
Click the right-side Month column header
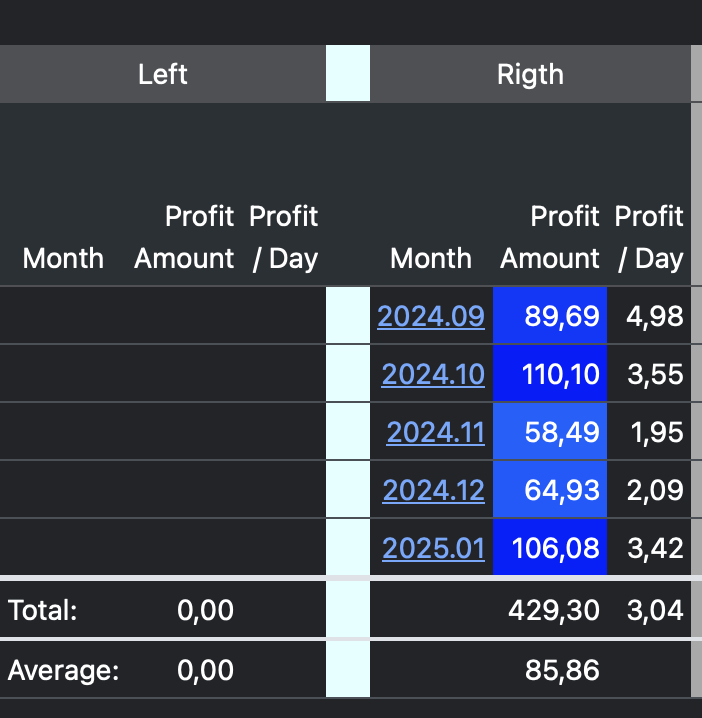tap(430, 258)
